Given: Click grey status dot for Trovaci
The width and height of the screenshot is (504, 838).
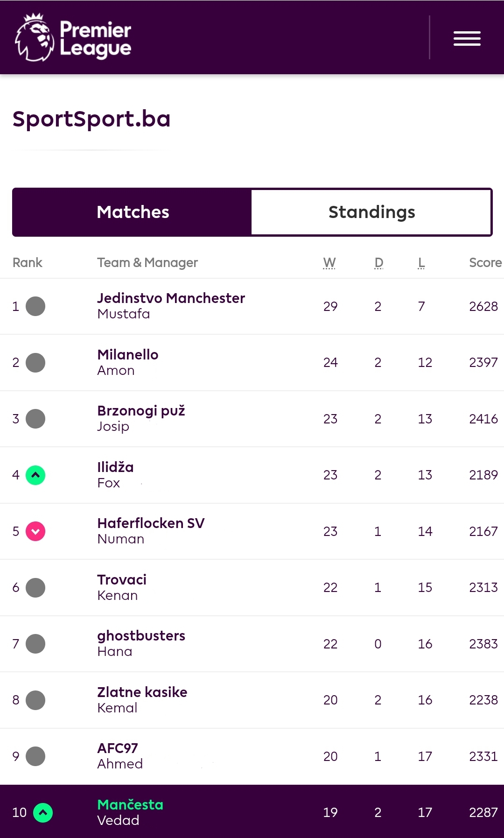Looking at the screenshot, I should 35,588.
